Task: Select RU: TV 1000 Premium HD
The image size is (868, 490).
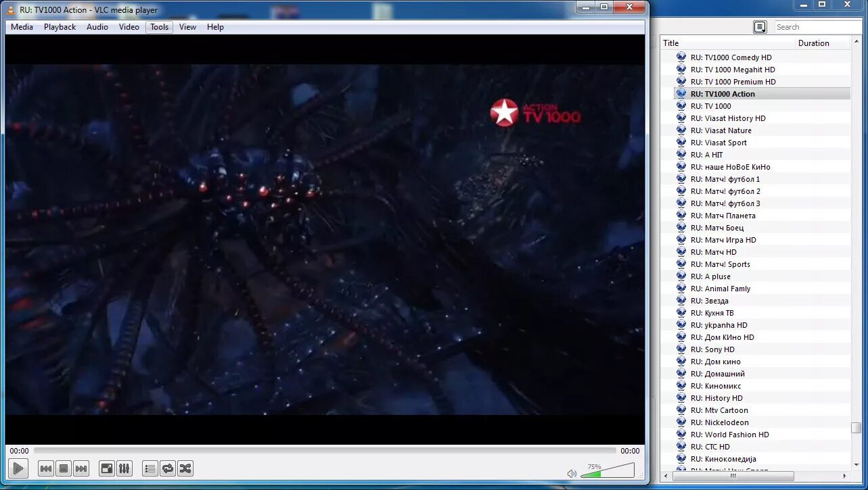Action: [733, 82]
